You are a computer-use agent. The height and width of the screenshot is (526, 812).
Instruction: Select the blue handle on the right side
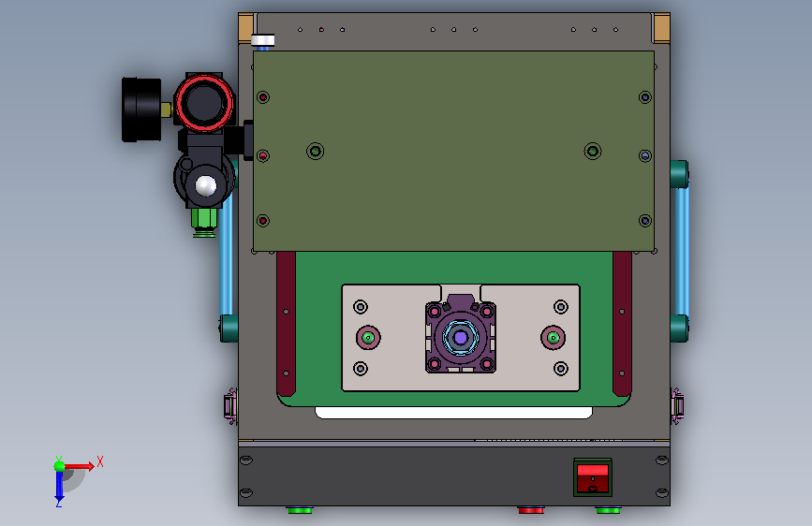pyautogui.click(x=682, y=251)
